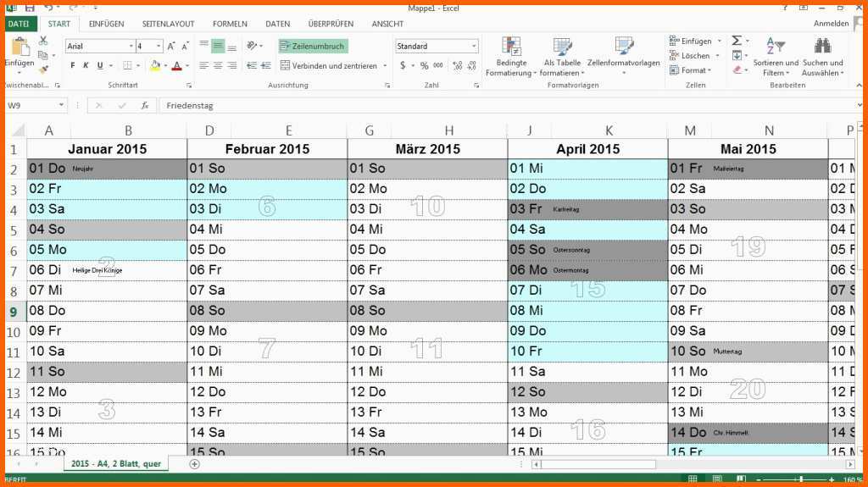868x487 pixels.
Task: Click the clear eraser icon
Action: tap(737, 70)
